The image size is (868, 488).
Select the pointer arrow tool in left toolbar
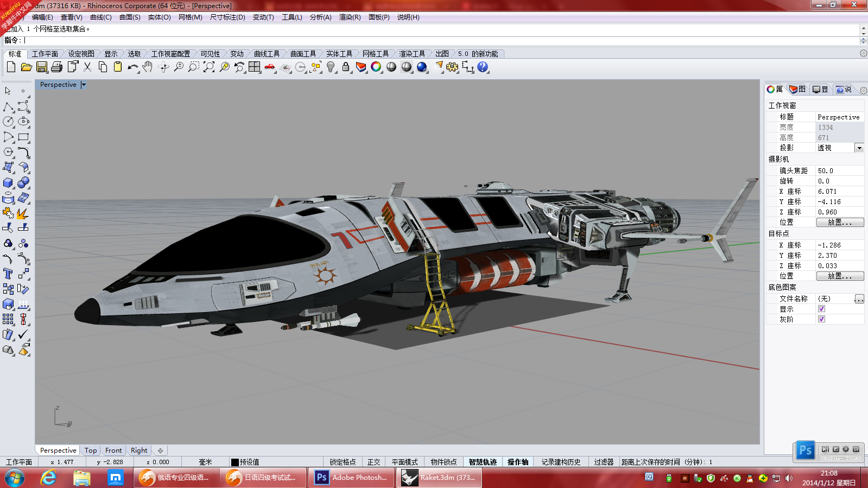(x=8, y=91)
